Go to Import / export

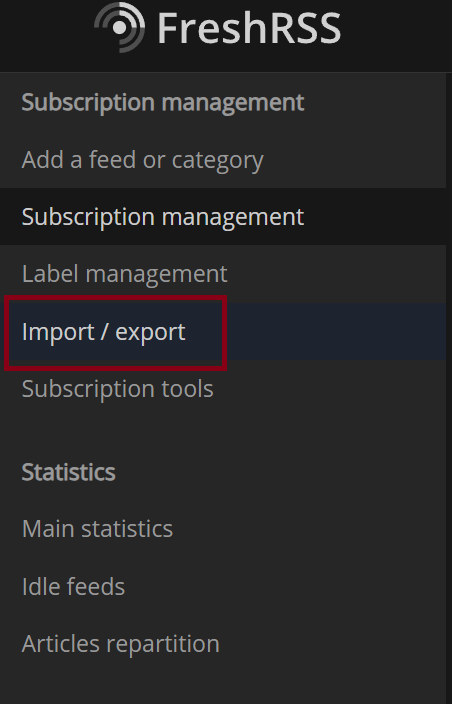pos(223,331)
